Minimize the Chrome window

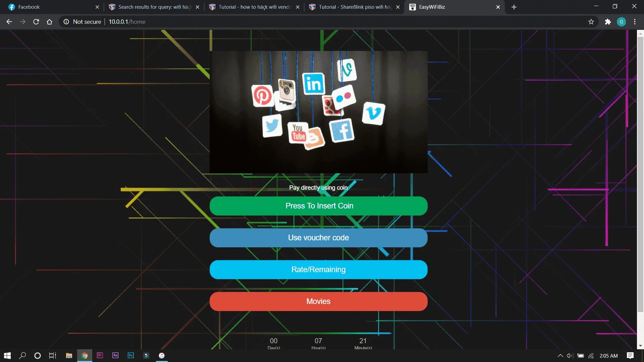[596, 6]
